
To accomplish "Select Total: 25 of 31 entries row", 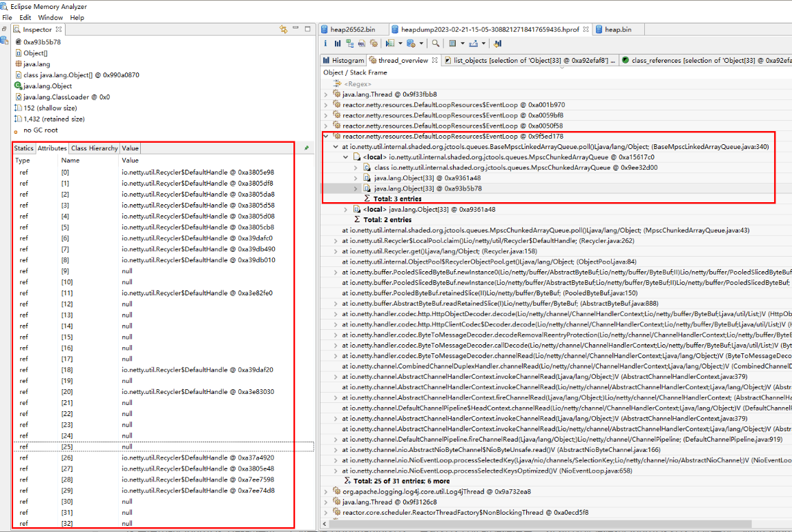I will pyautogui.click(x=402, y=481).
